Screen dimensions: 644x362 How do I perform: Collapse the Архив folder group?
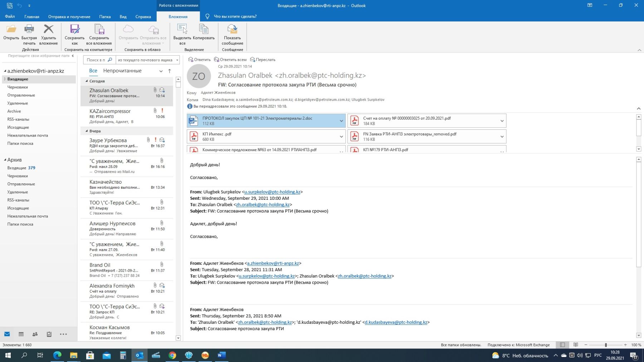click(5, 160)
